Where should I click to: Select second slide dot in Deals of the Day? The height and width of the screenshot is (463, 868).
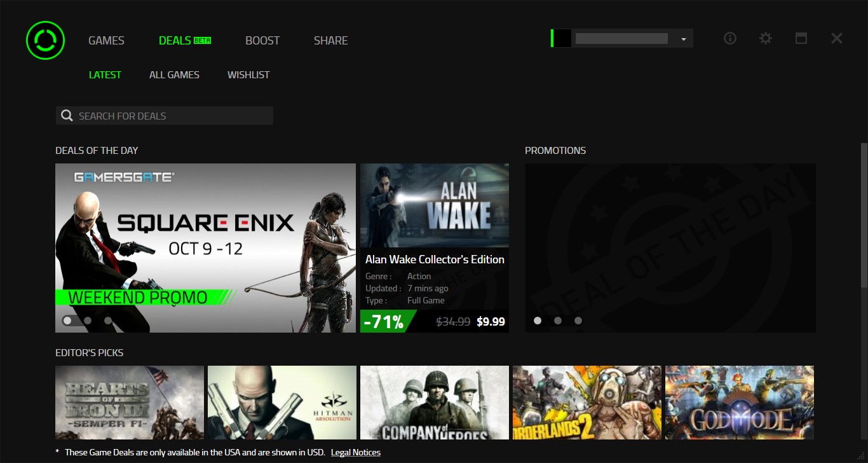(88, 321)
